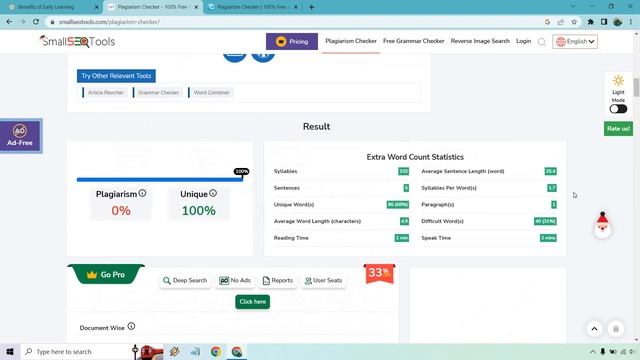Click the Speak Time value badge
The height and width of the screenshot is (360, 640).
[x=548, y=238]
